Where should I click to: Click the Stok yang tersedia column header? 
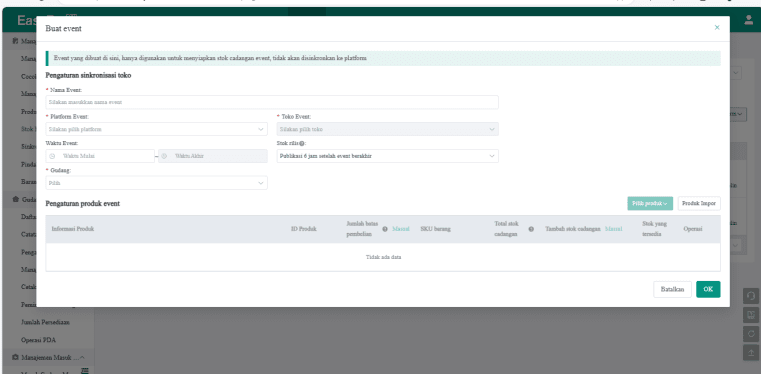(x=654, y=228)
